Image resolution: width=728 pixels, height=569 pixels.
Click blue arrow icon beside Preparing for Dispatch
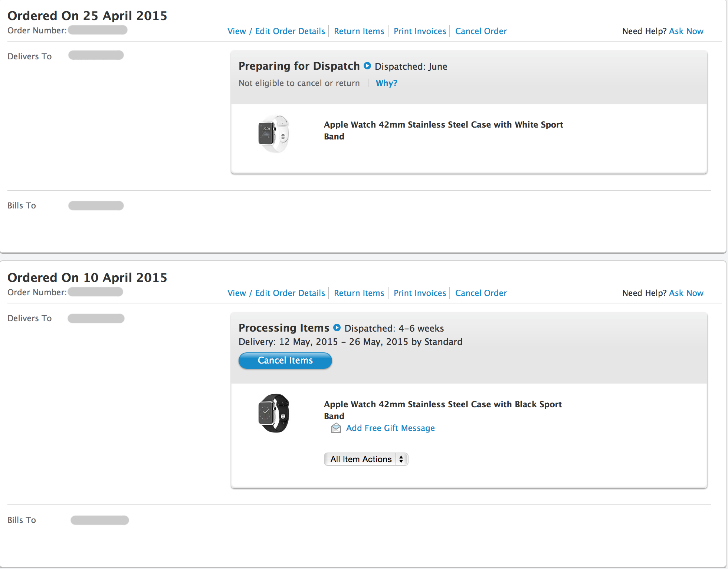(367, 66)
